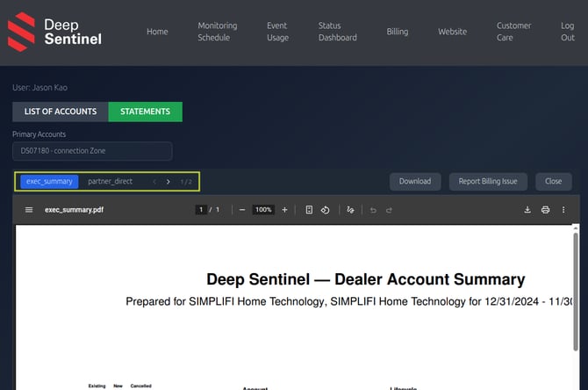Image resolution: width=588 pixels, height=390 pixels.
Task: Click the PDF page number field
Action: pyautogui.click(x=201, y=210)
